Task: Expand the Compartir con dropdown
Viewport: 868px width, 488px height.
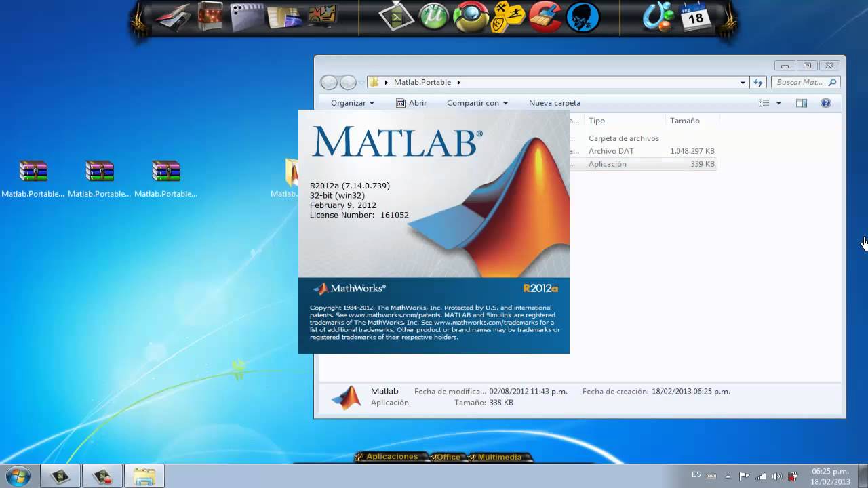Action: point(477,103)
